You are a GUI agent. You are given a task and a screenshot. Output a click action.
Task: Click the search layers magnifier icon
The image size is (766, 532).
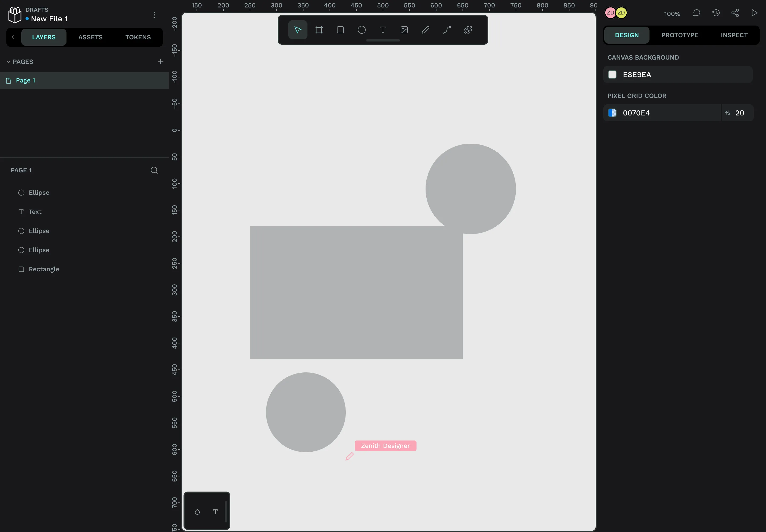pos(154,170)
